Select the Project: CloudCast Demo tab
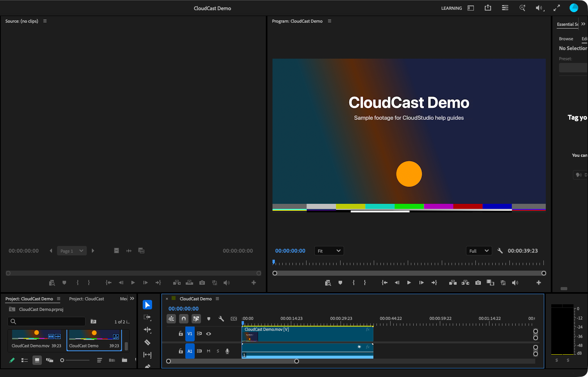The image size is (588, 377). coord(29,299)
